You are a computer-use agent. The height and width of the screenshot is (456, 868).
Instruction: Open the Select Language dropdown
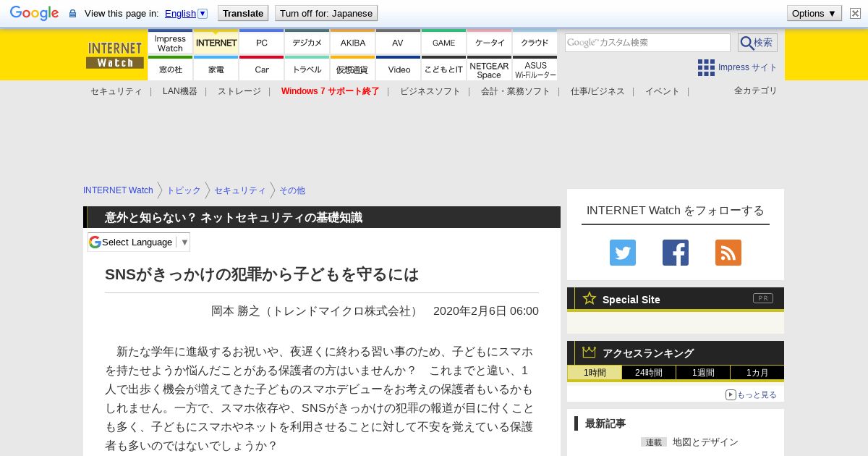tap(139, 242)
